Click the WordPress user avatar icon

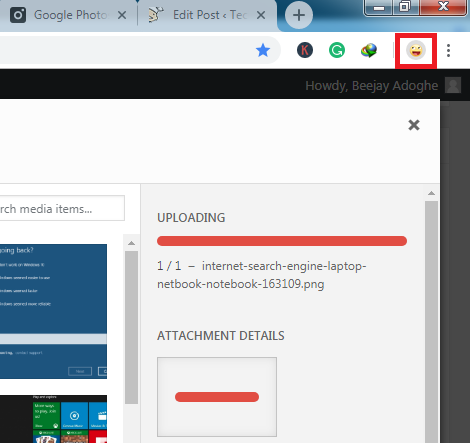pyautogui.click(x=453, y=85)
